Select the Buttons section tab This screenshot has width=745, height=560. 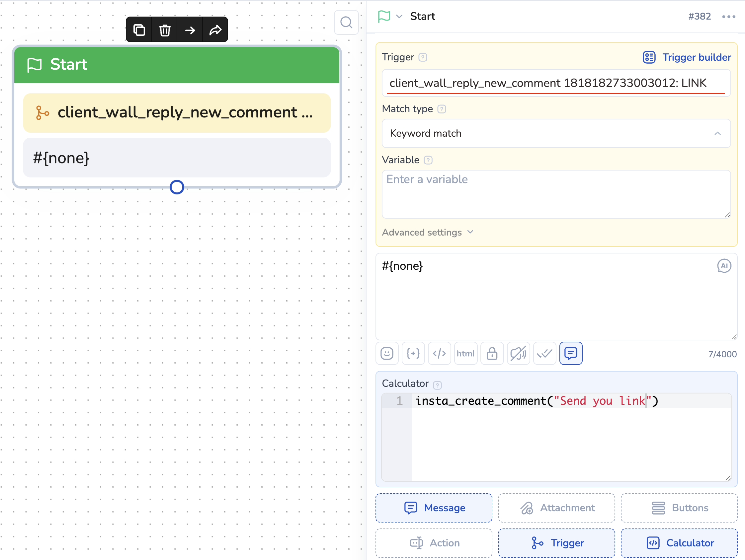tap(679, 508)
